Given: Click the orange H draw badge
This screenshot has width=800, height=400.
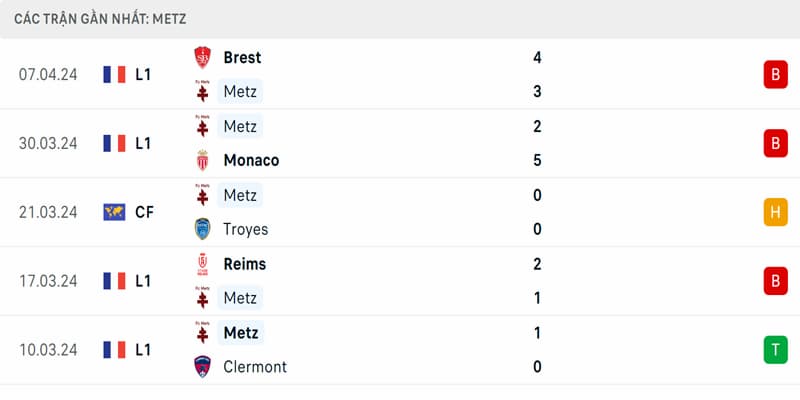Looking at the screenshot, I should 776,212.
